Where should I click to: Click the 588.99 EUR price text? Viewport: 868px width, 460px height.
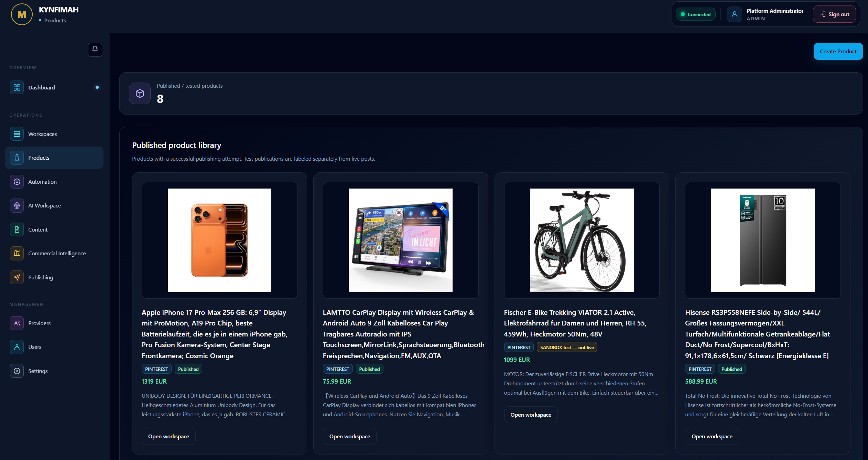[x=701, y=381]
